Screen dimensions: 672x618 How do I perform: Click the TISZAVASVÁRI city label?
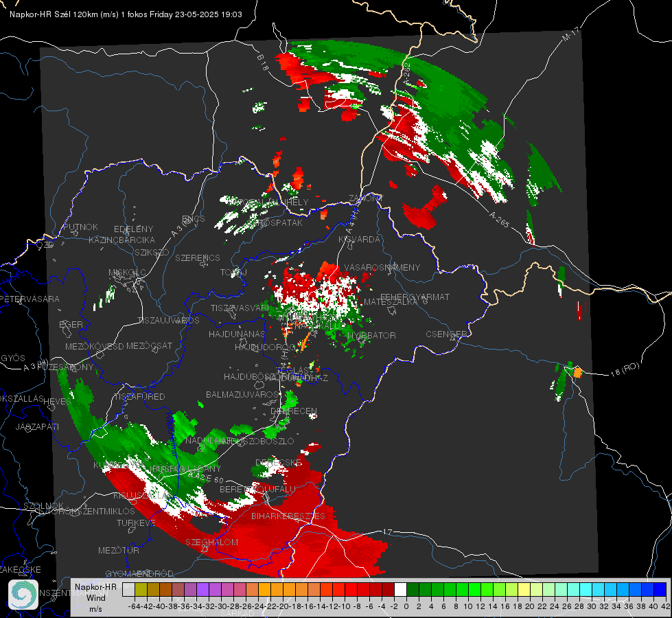(240, 308)
